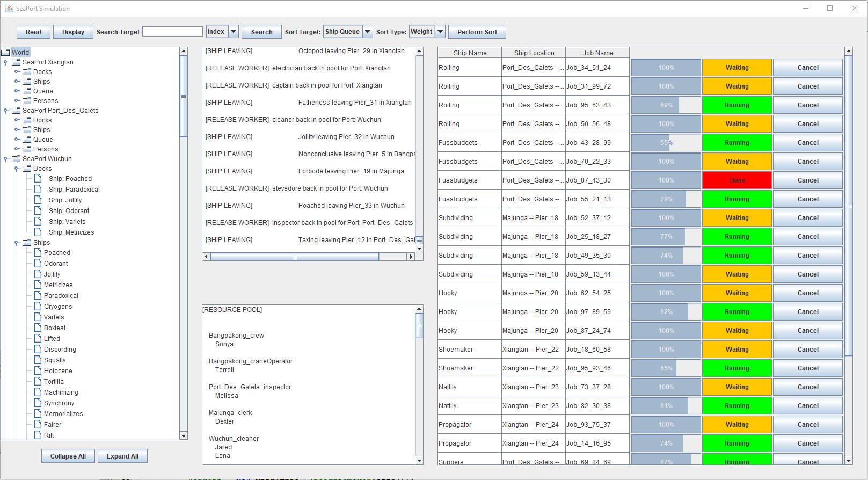Click progress bar of Job_25_18_27 at 77%

click(x=666, y=237)
